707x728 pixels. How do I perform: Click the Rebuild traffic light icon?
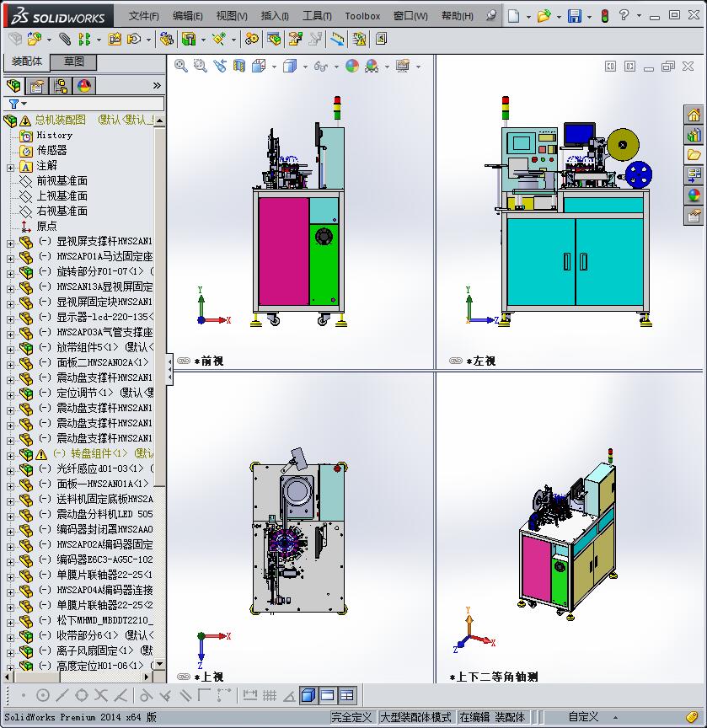click(x=604, y=16)
